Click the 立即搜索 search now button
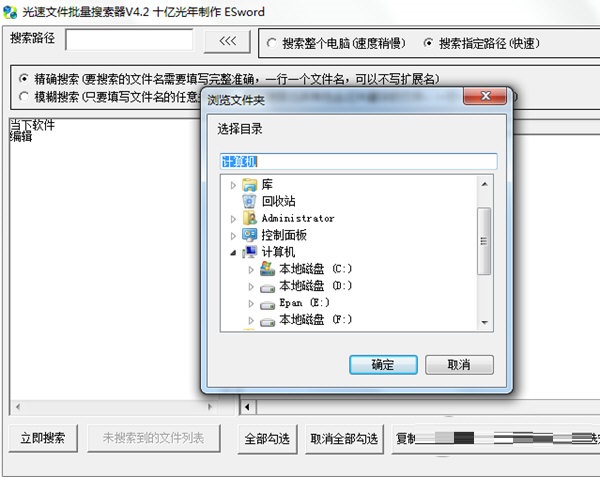 pos(43,438)
